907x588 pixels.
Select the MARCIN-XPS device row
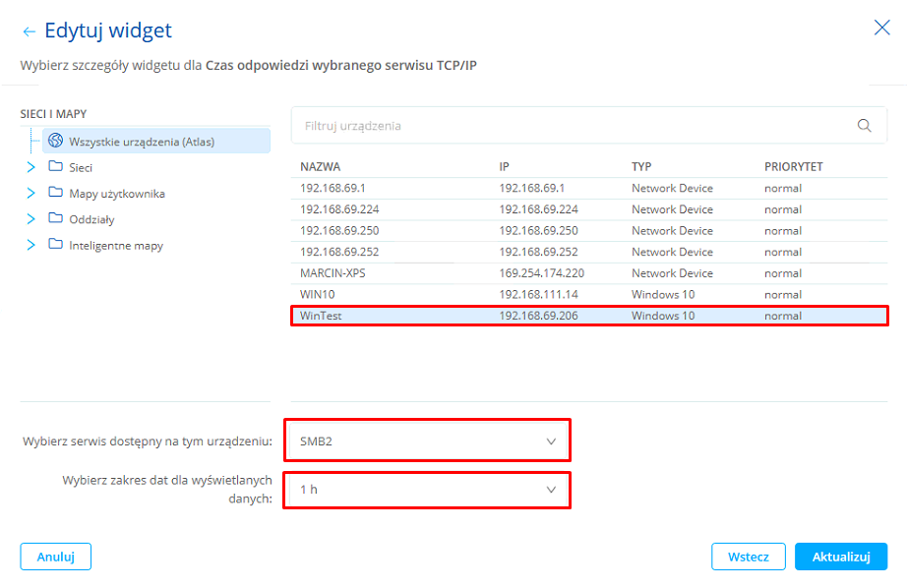click(x=588, y=273)
